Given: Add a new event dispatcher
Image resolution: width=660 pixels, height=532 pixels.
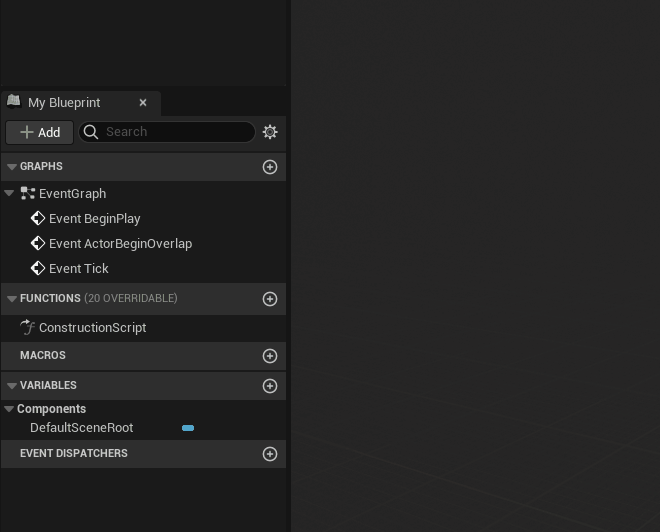Looking at the screenshot, I should tap(270, 454).
